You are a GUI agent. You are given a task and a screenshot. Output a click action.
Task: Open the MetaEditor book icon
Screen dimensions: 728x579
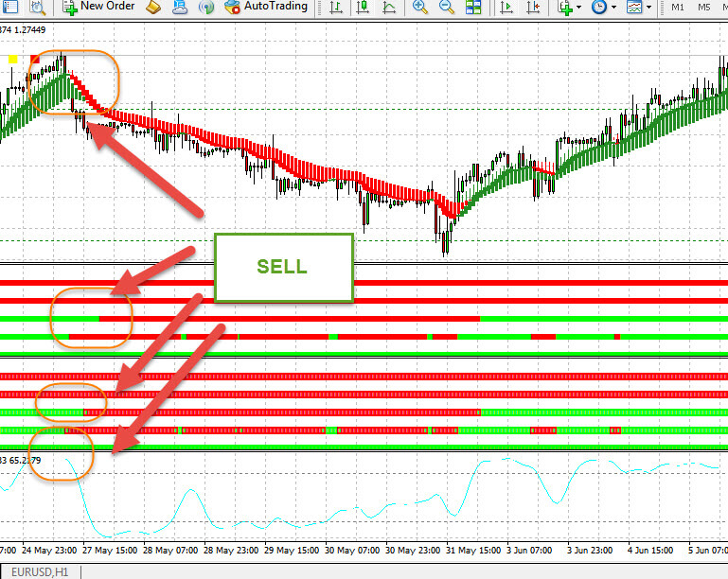(x=153, y=8)
